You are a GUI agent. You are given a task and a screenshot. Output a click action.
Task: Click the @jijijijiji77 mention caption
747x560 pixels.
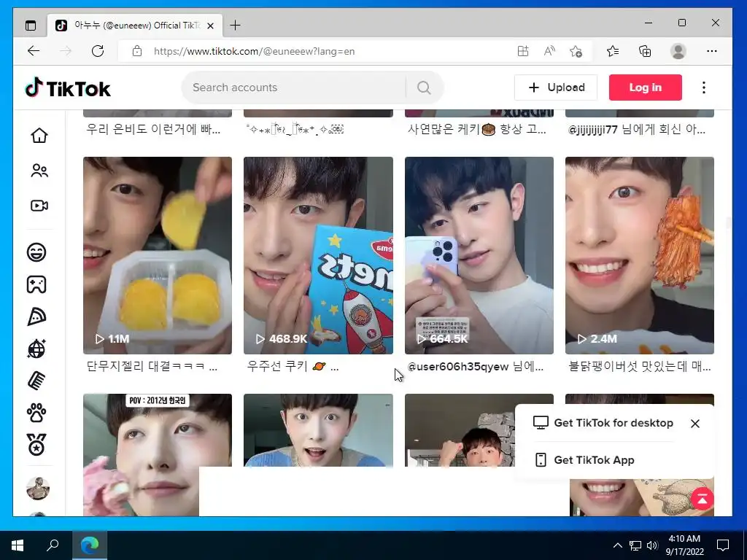tap(636, 130)
